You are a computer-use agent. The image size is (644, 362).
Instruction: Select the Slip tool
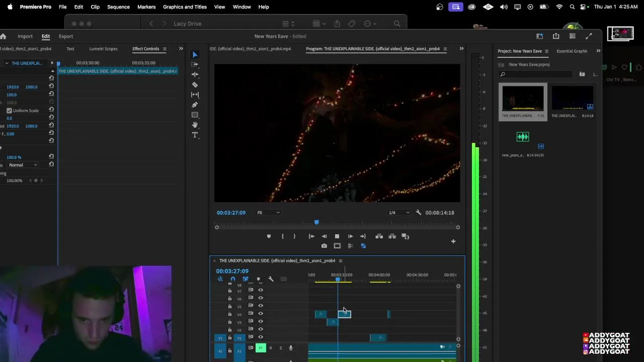195,95
